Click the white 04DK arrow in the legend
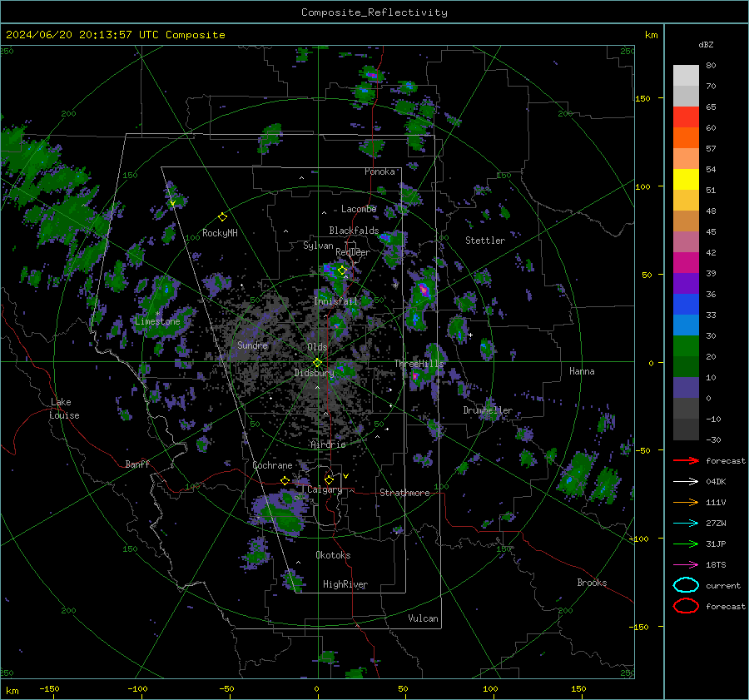Viewport: 749px width, 700px height. click(x=686, y=481)
